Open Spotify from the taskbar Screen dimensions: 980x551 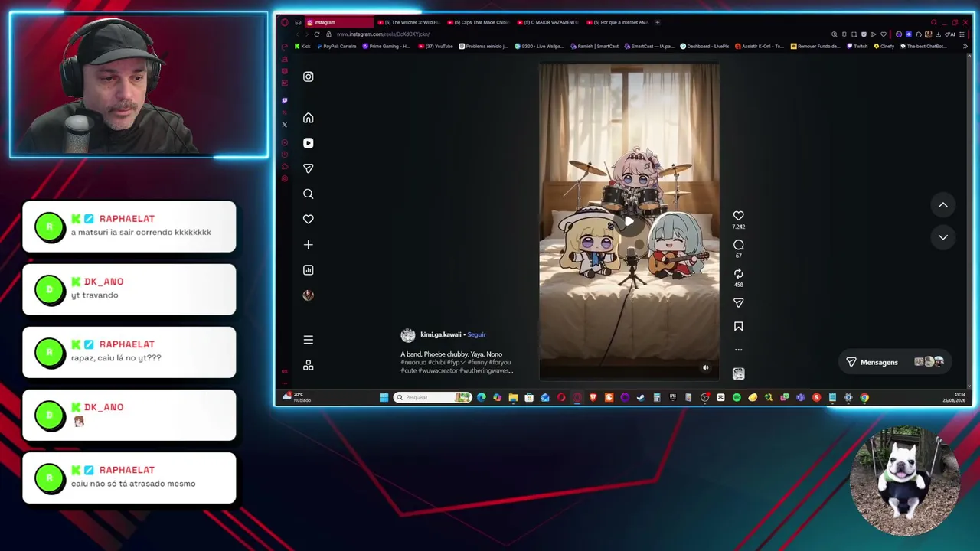click(x=737, y=397)
